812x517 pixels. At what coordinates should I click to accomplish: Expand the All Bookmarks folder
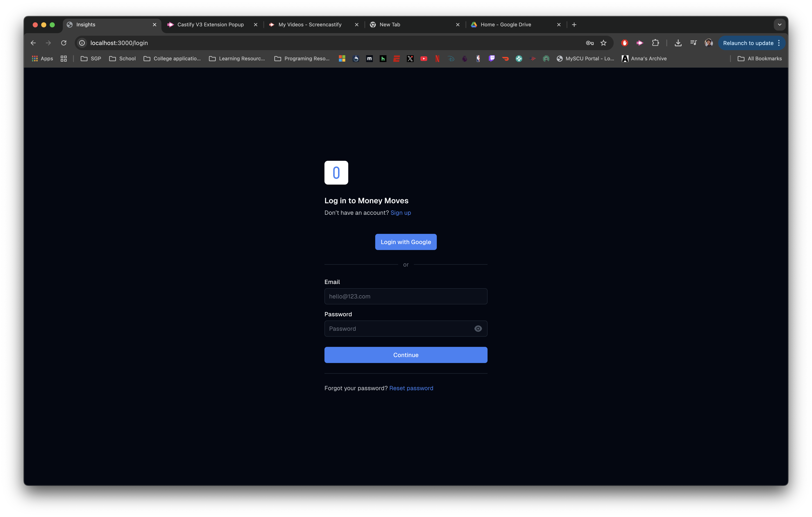coord(760,59)
